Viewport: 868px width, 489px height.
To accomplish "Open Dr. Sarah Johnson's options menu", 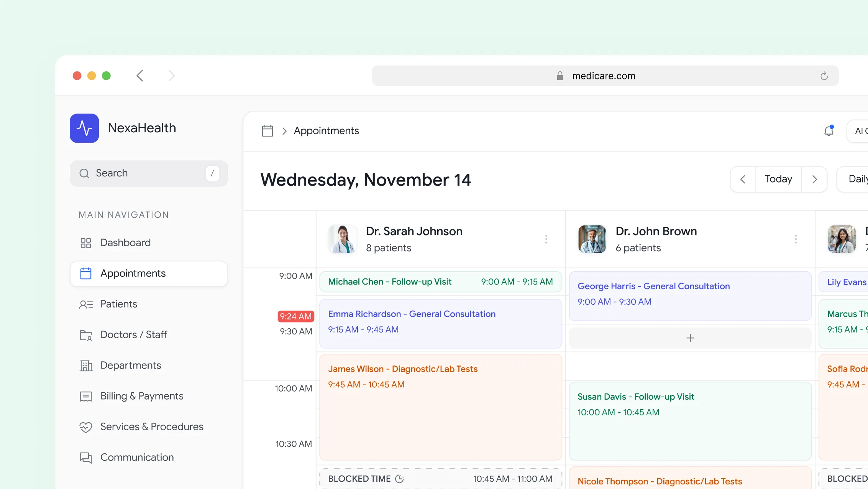I will (546, 239).
